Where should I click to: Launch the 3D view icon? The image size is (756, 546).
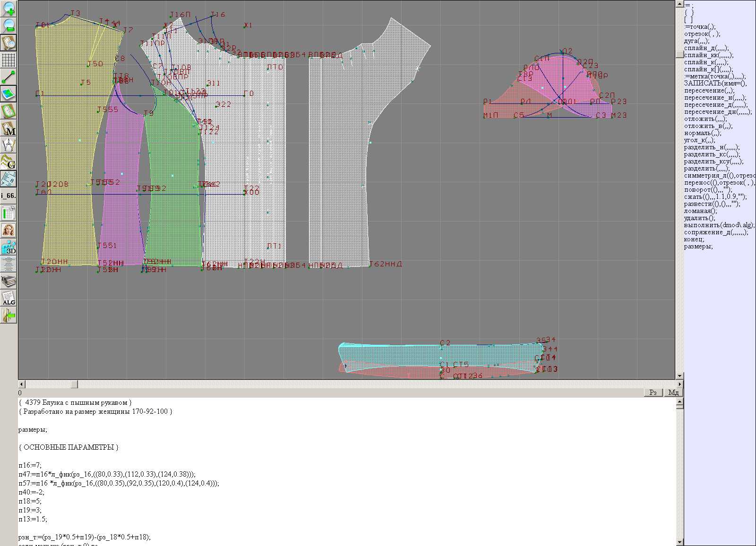click(x=9, y=247)
